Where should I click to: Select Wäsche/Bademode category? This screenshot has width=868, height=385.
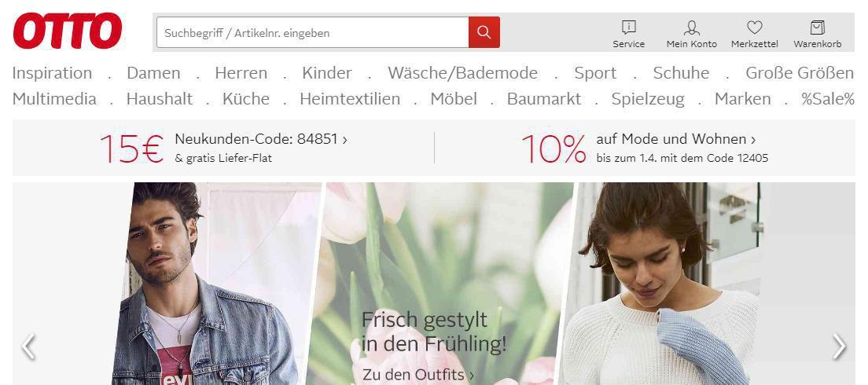tap(462, 73)
